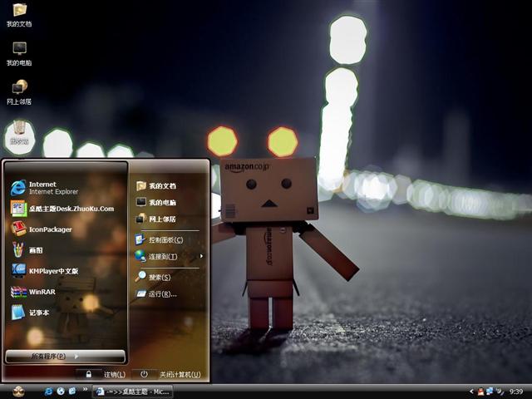The height and width of the screenshot is (399, 532).
Task: Select 我的文档 desktop icon
Action: [x=19, y=15]
